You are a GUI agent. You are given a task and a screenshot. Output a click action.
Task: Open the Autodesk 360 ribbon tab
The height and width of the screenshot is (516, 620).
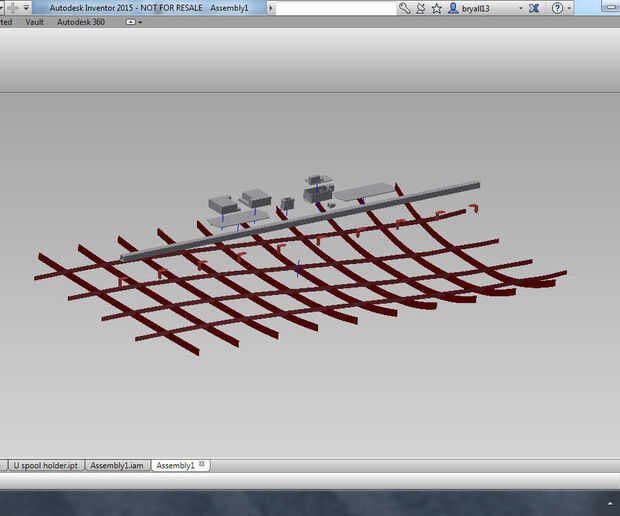coord(81,22)
